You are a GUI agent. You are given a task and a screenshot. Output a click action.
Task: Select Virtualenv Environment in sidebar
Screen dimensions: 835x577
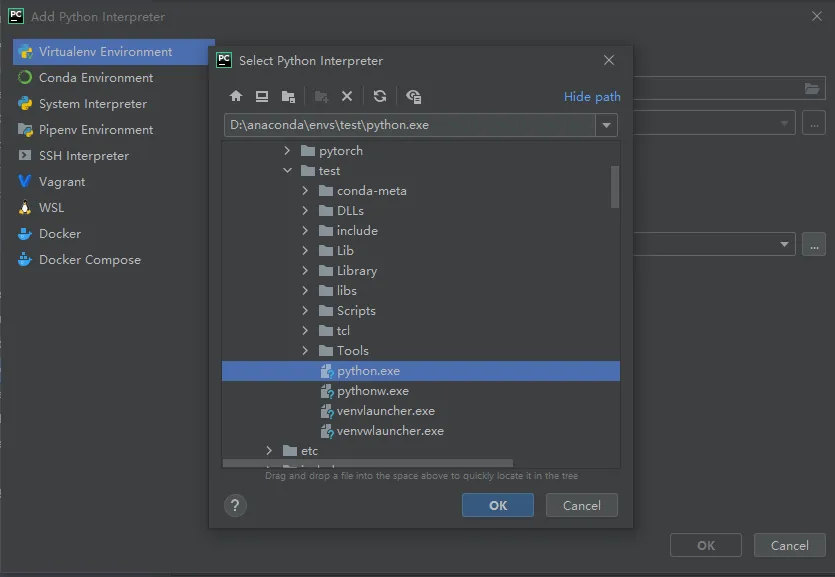click(113, 52)
